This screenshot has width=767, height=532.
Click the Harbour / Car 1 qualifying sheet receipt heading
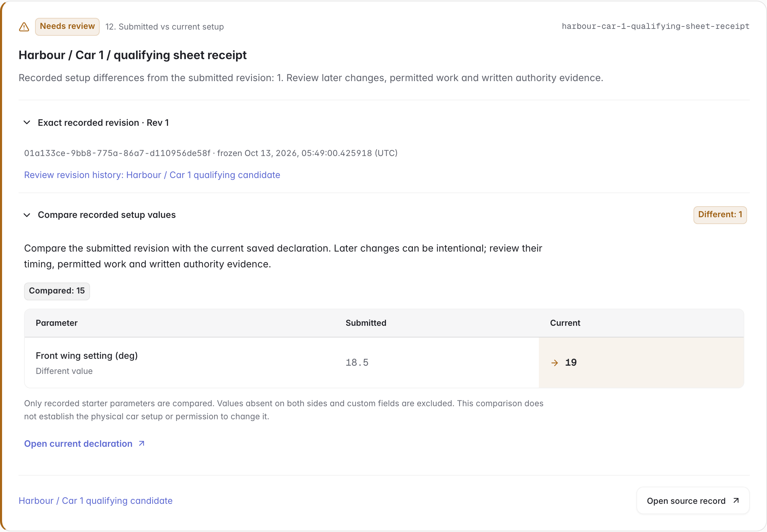[133, 55]
